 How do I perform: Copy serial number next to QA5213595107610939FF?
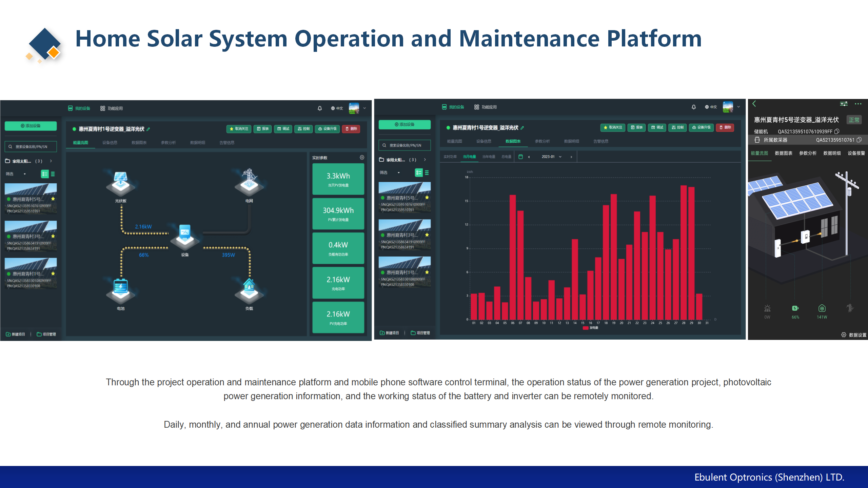point(837,131)
